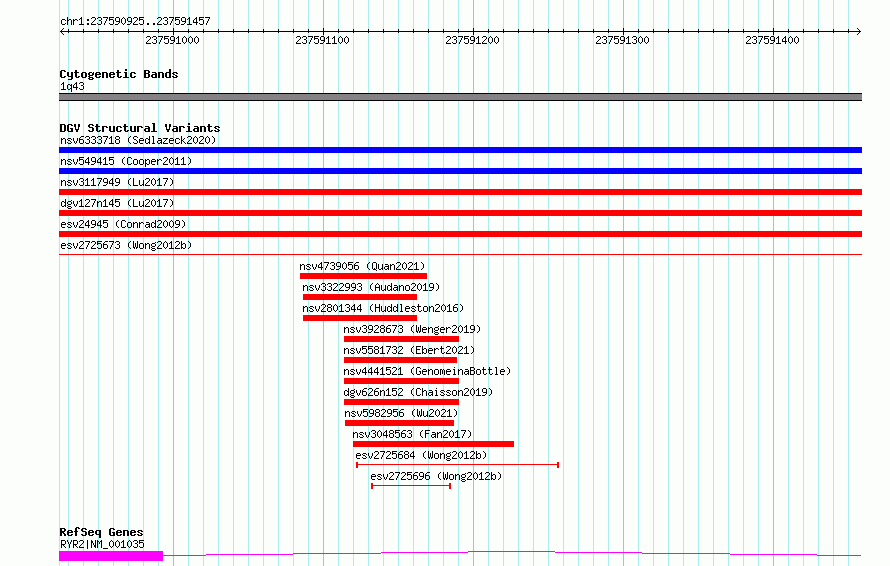Click ruler position 237591200
890x566 pixels.
[472, 40]
